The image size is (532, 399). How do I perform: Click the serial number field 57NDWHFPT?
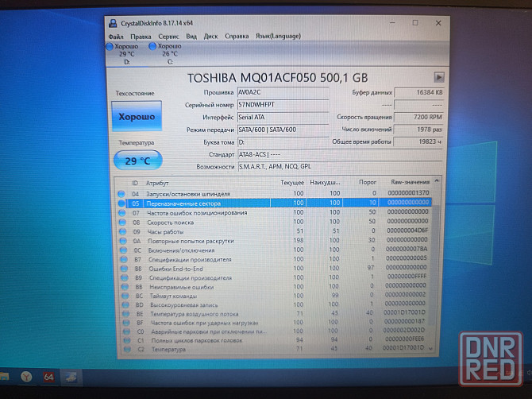(x=283, y=105)
